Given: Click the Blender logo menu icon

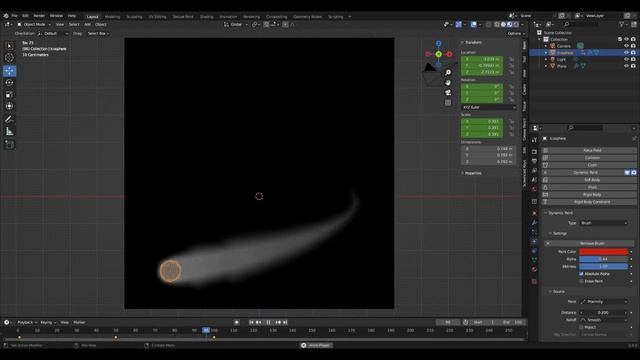Looking at the screenshot, I should (6, 16).
